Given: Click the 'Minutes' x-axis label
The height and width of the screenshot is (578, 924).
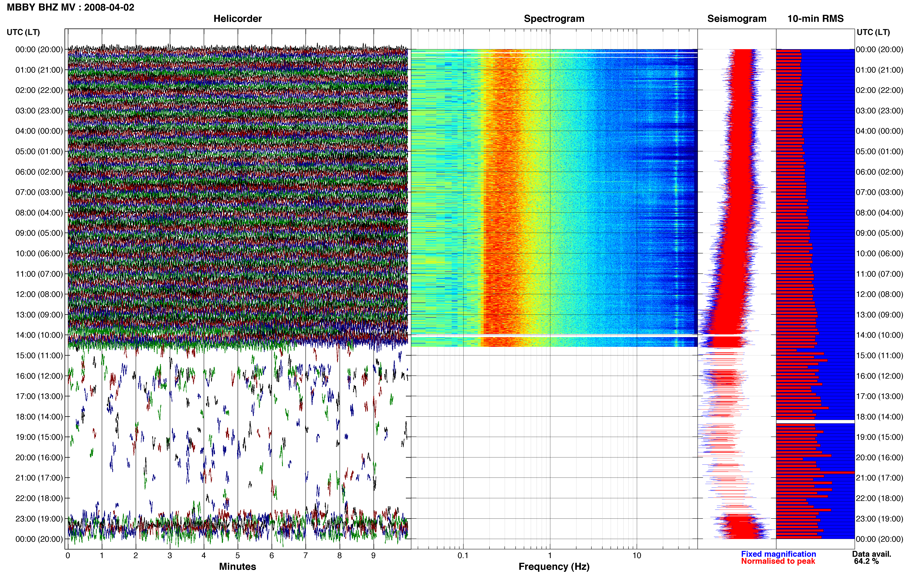Looking at the screenshot, I should (238, 566).
